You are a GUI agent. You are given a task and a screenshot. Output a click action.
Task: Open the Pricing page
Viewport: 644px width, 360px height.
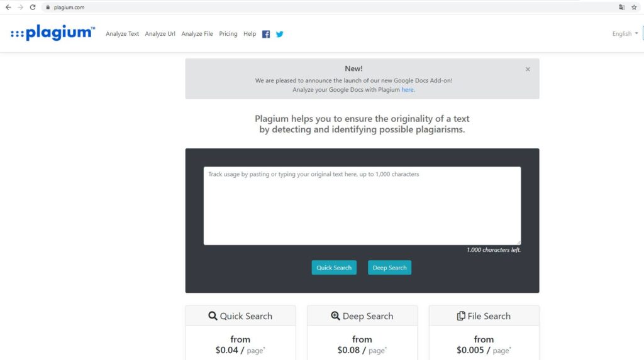coord(228,34)
